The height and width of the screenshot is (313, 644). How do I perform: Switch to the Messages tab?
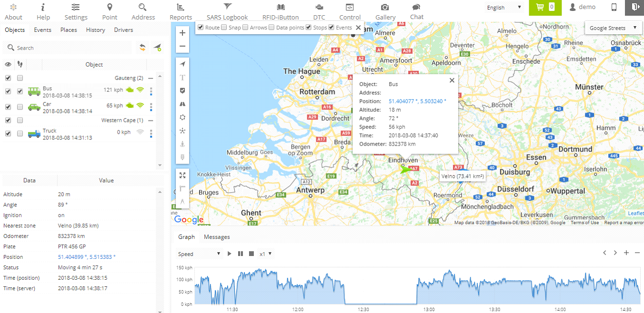click(217, 237)
